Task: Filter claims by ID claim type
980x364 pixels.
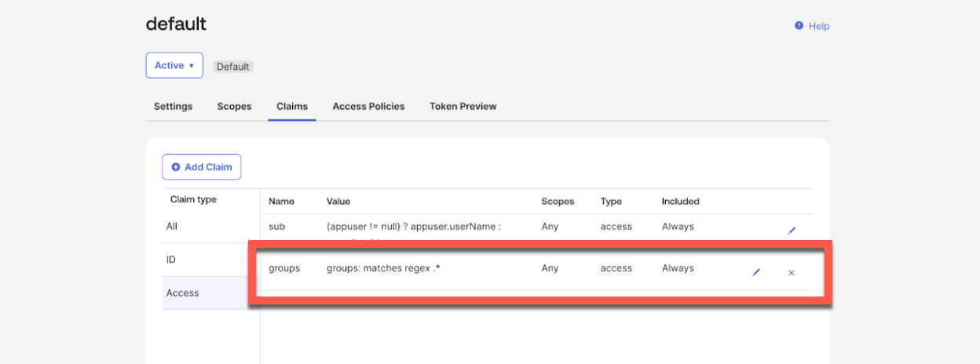Action: click(x=171, y=259)
